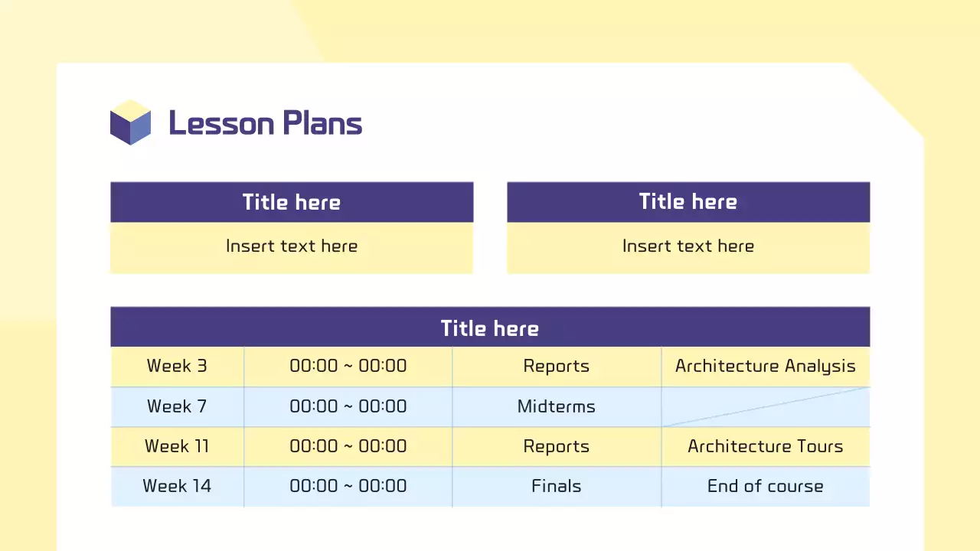Click the Week 14 time range cell
Viewport: 980px width, 551px height.
348,486
